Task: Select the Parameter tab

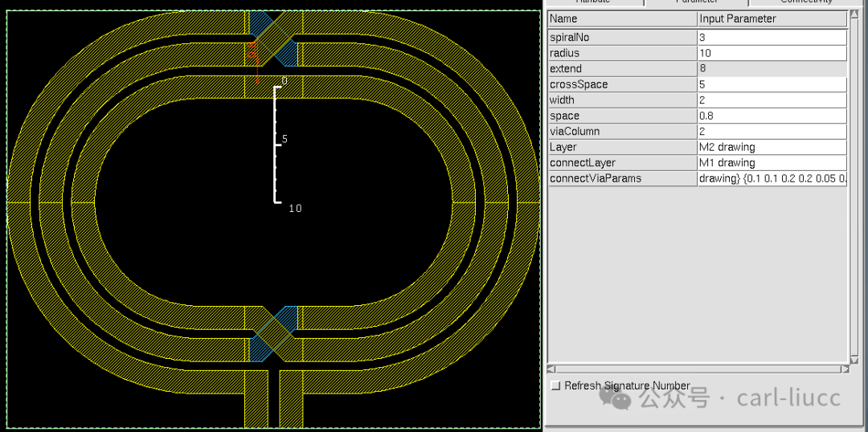Action: click(x=696, y=2)
